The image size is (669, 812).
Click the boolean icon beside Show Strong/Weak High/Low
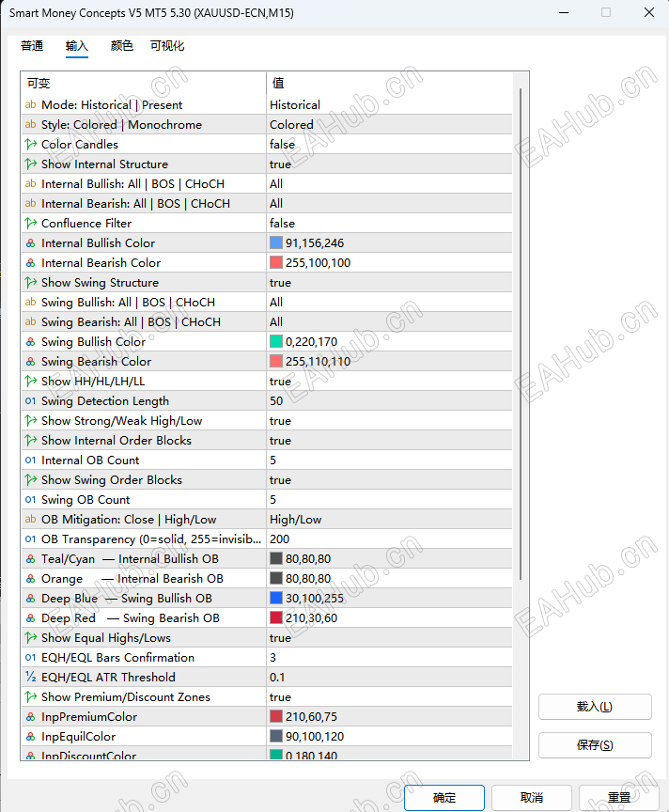(x=31, y=420)
